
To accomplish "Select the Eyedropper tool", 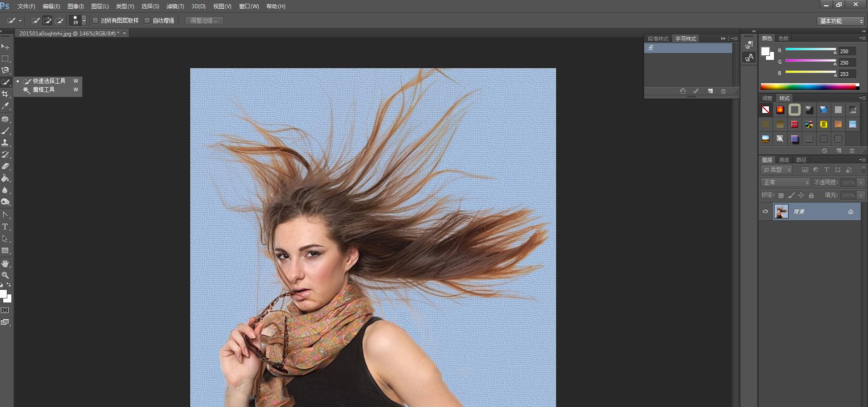I will tap(5, 106).
